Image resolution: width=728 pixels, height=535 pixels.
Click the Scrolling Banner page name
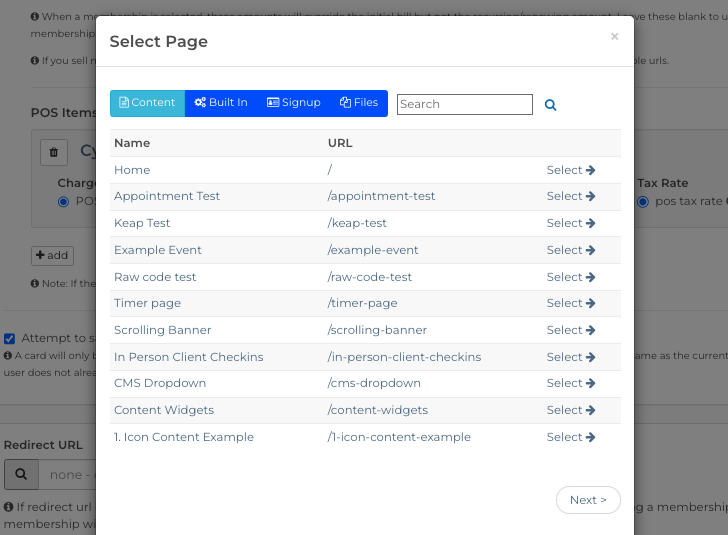162,330
